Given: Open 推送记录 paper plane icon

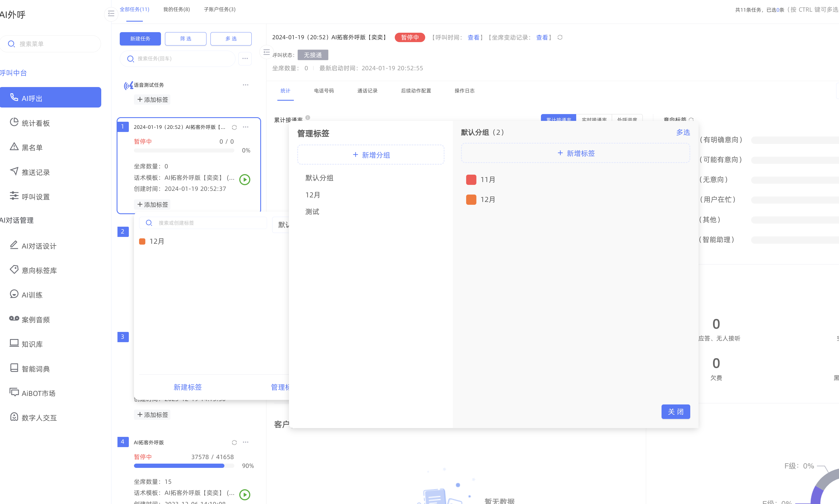Looking at the screenshot, I should pos(14,171).
